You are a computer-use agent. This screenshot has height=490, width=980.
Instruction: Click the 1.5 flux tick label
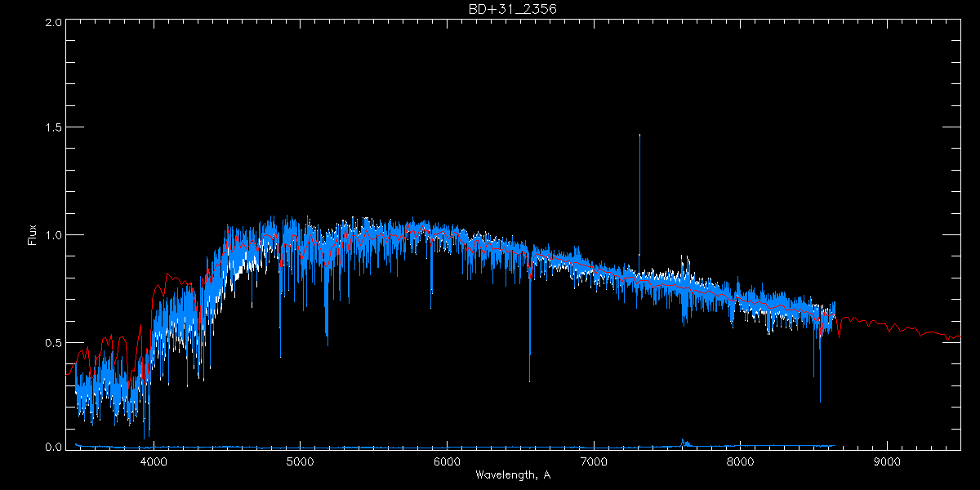click(53, 128)
